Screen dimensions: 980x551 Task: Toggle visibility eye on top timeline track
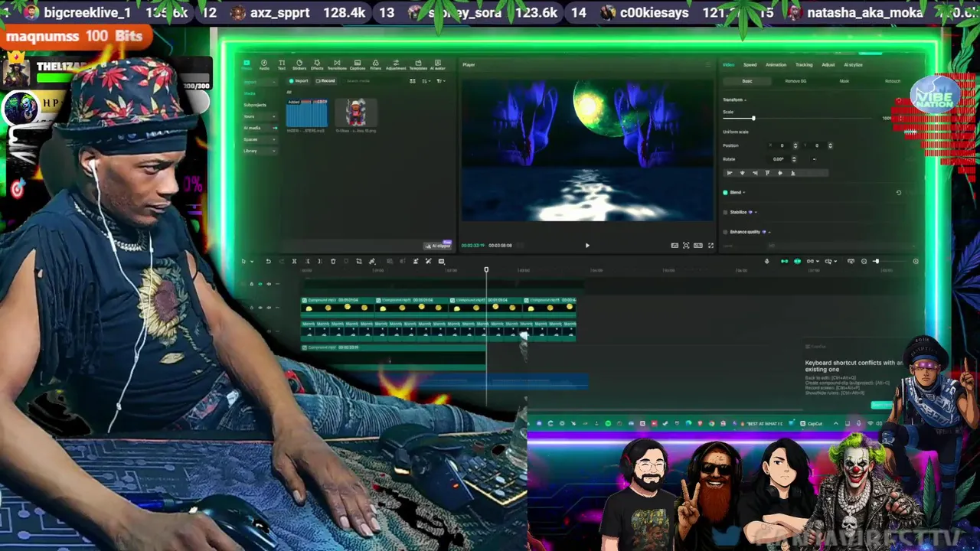(x=260, y=284)
